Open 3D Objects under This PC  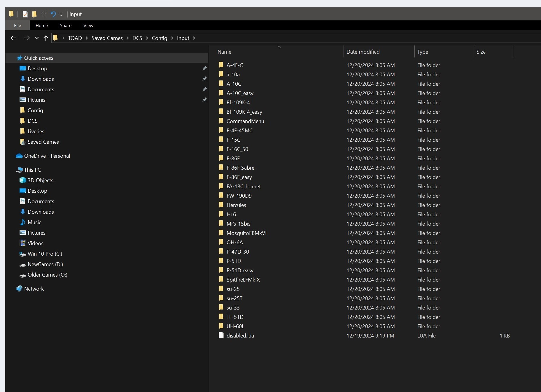40,180
